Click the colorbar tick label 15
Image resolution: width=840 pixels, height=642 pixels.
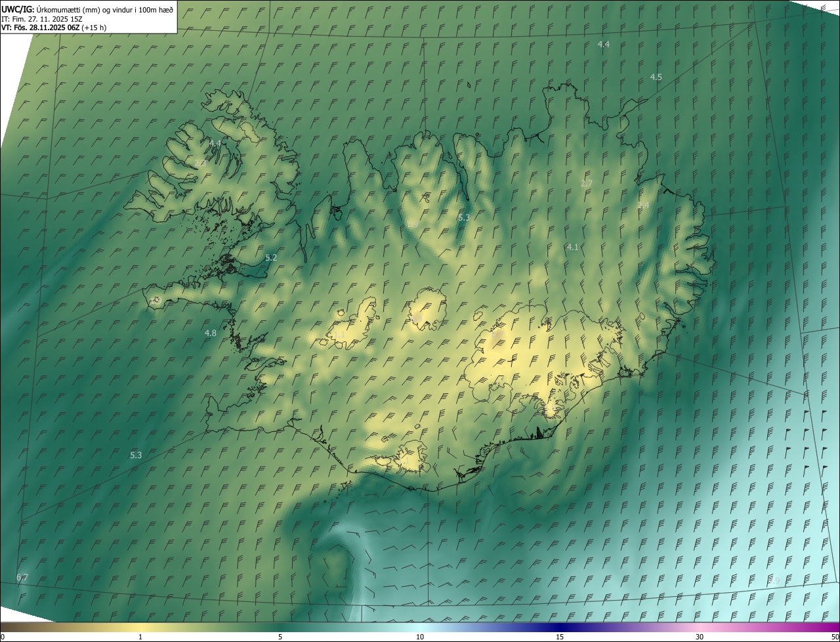560,637
